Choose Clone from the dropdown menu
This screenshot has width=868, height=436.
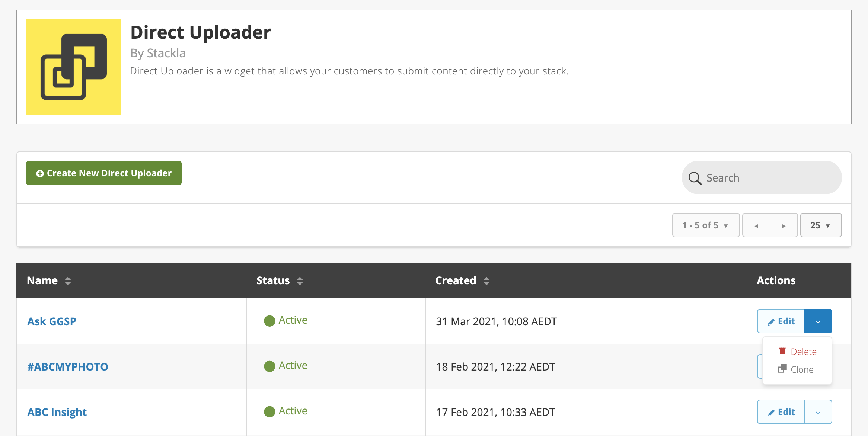click(802, 369)
